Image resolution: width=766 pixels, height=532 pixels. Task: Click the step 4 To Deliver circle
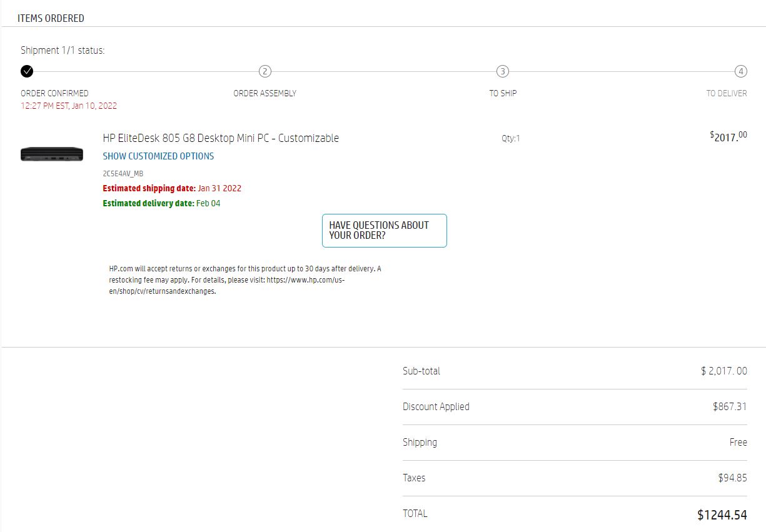point(740,71)
